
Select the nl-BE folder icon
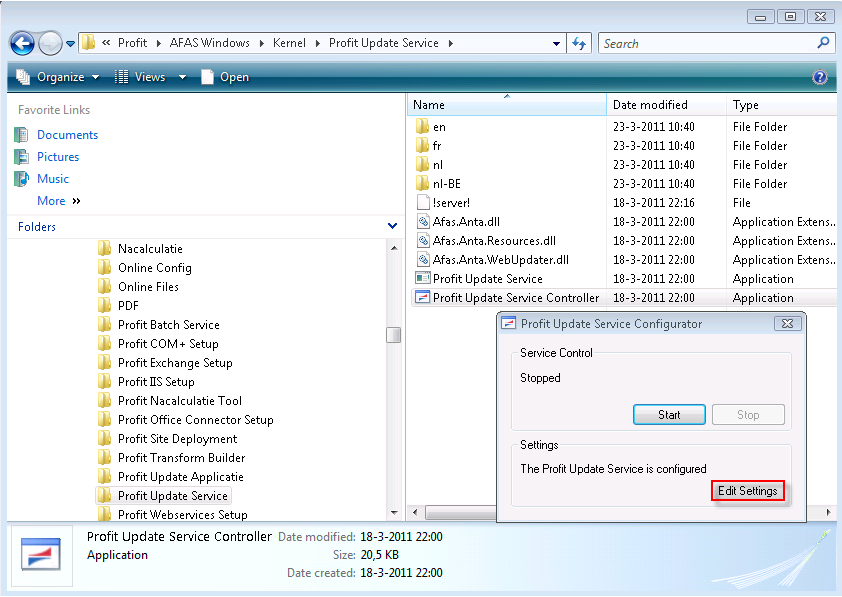423,184
